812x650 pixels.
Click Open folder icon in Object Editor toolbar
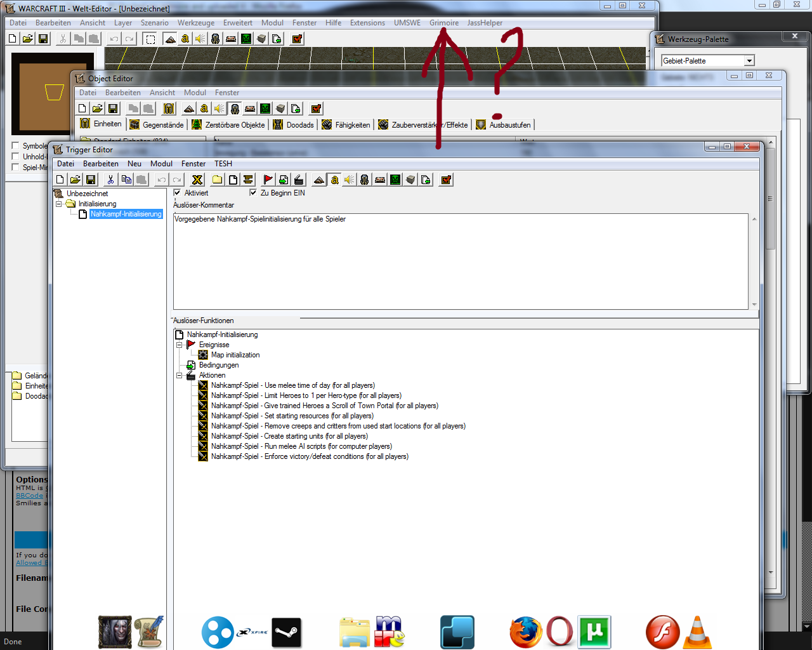click(98, 109)
